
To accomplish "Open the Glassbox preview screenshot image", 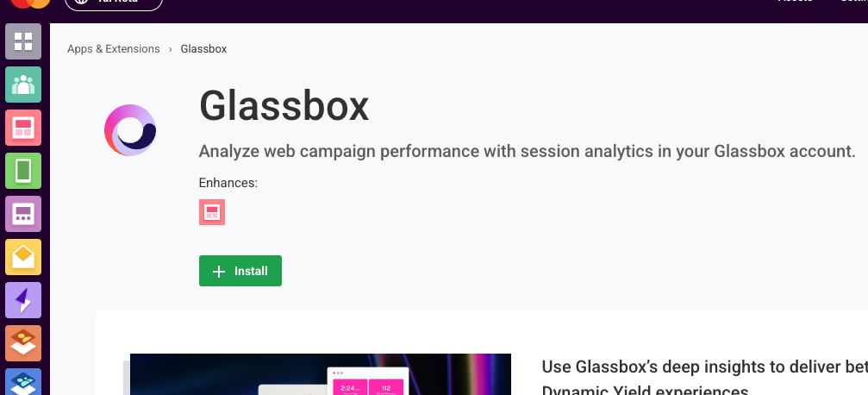I will click(x=321, y=374).
